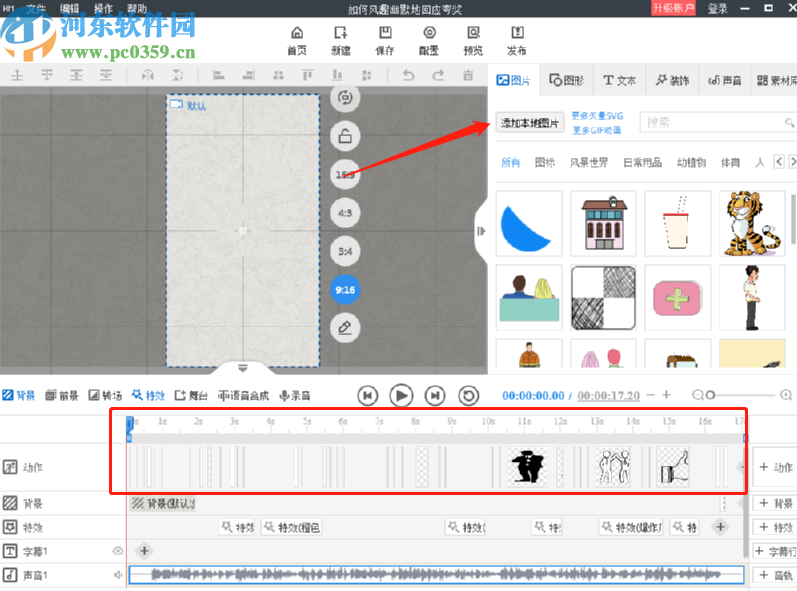Click the redo arrow in the toolbar
The width and height of the screenshot is (797, 591).
438,75
